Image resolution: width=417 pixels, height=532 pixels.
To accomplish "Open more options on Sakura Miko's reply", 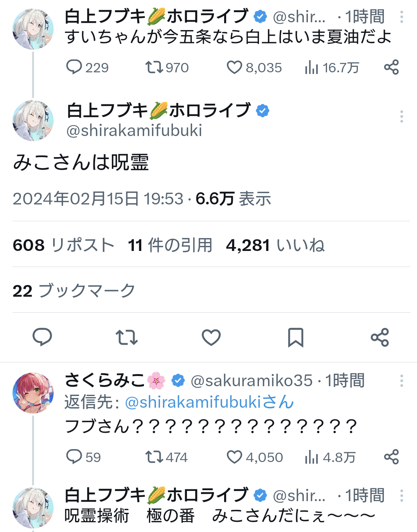I will click(x=402, y=381).
